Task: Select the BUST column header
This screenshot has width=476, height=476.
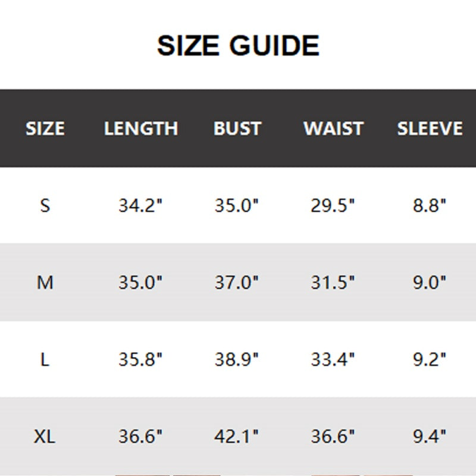Action: click(237, 129)
